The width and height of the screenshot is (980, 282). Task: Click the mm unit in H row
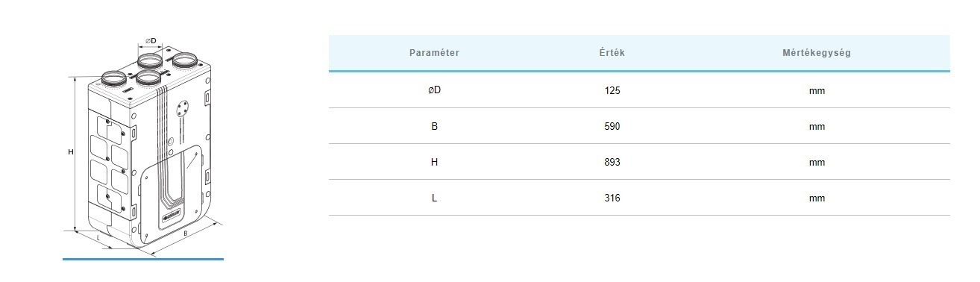(817, 162)
